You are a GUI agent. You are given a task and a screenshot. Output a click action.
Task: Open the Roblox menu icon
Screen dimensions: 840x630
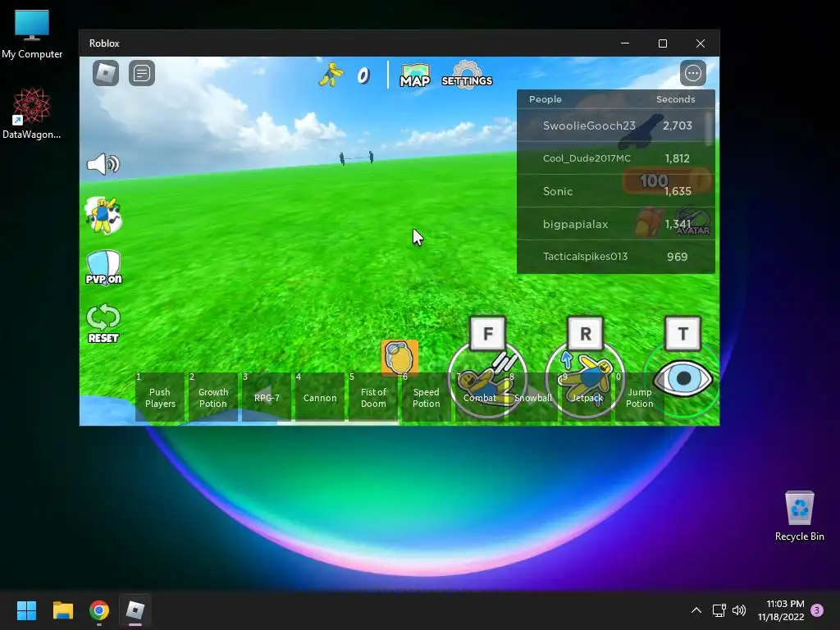[x=106, y=73]
